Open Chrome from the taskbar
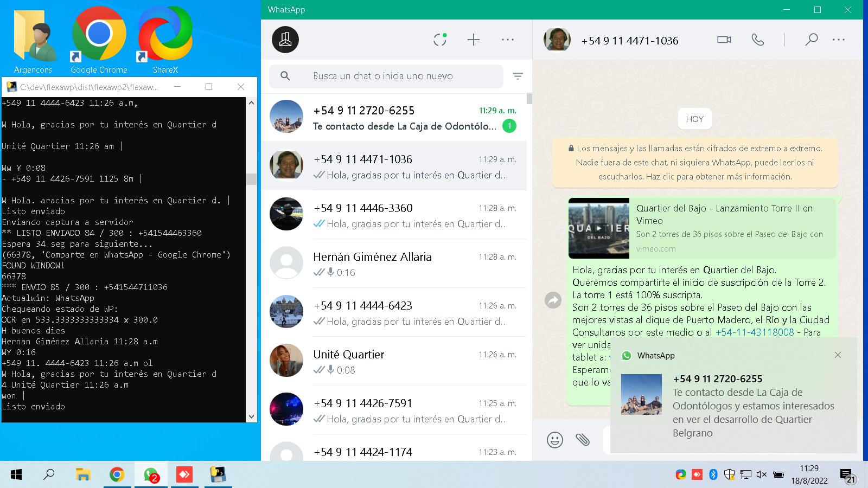 (x=117, y=475)
